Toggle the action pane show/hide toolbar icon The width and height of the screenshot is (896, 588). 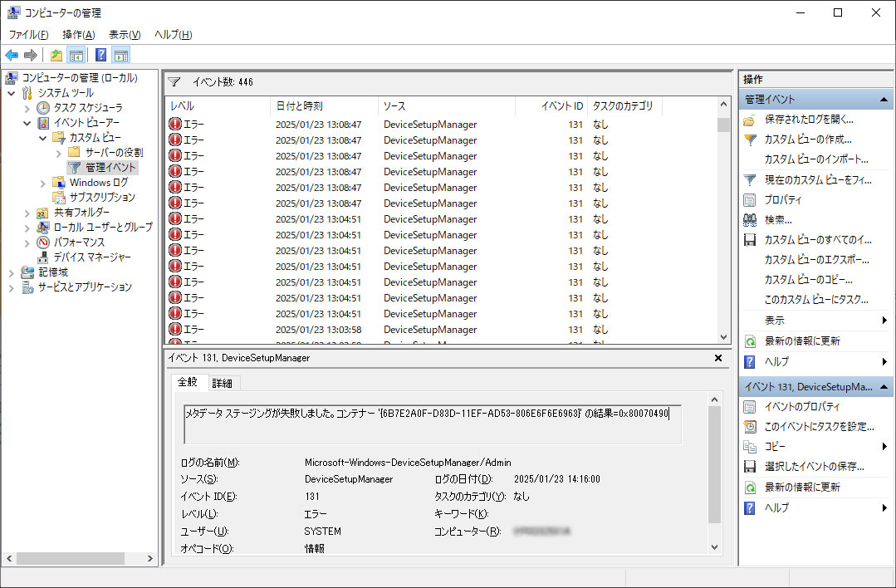coord(121,56)
